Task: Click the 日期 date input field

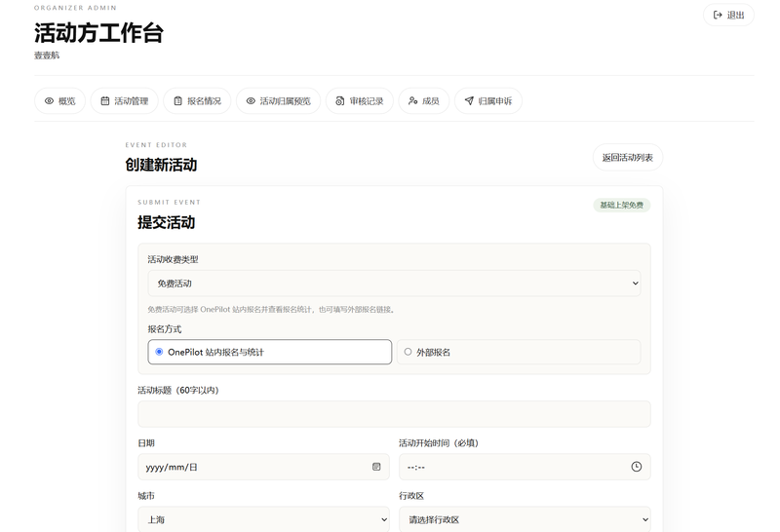Action: (263, 467)
